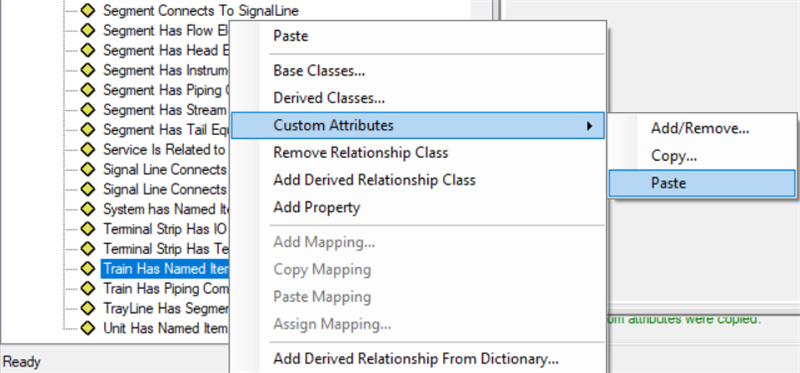Select the diamond icon beside TrayLine Has Segment
The width and height of the screenshot is (800, 373).
click(88, 308)
